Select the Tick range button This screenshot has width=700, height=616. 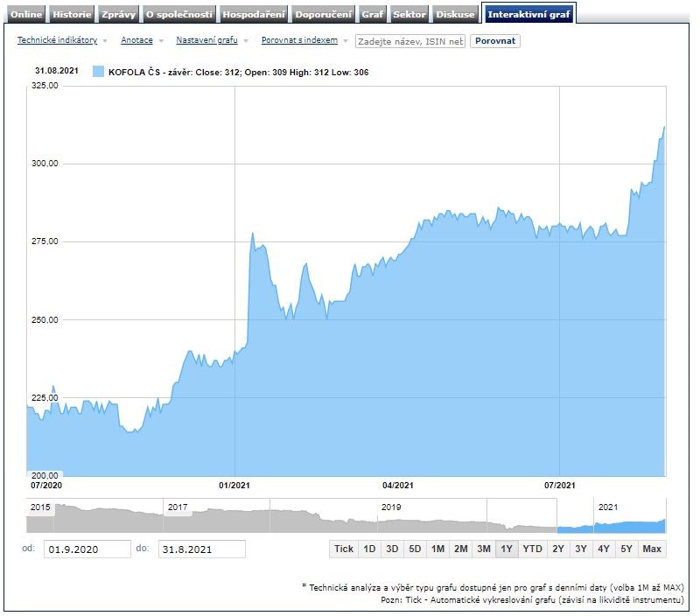tap(343, 549)
